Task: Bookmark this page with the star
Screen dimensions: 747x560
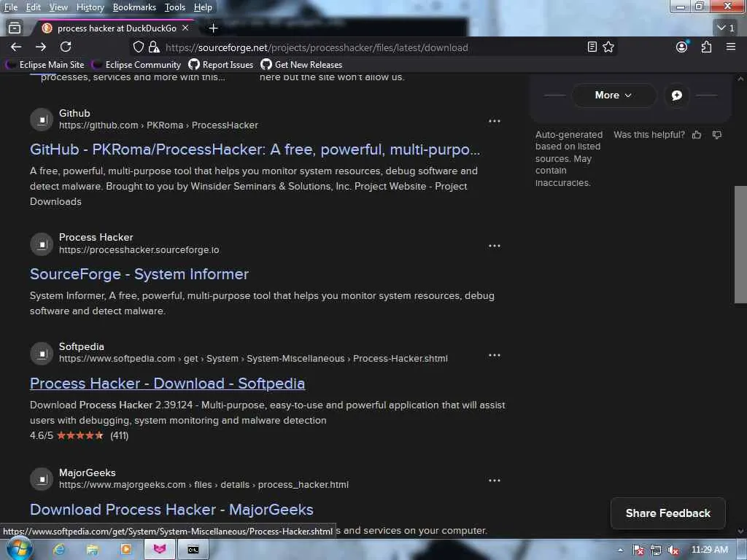Action: pyautogui.click(x=608, y=47)
